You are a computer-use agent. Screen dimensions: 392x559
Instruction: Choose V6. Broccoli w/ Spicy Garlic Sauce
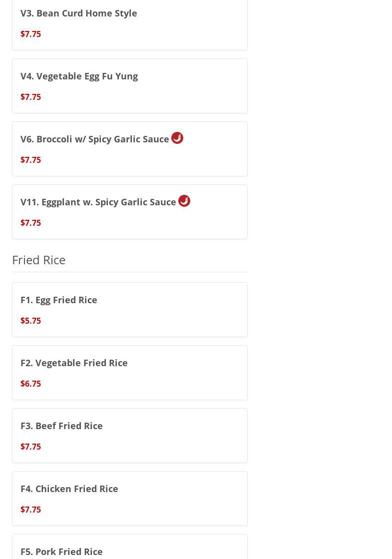coord(94,139)
